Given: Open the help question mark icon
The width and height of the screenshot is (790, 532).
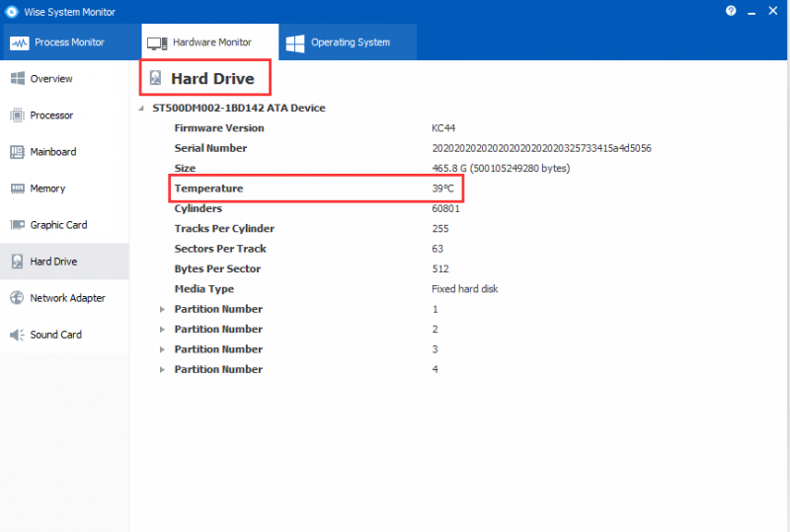Looking at the screenshot, I should 731,11.
